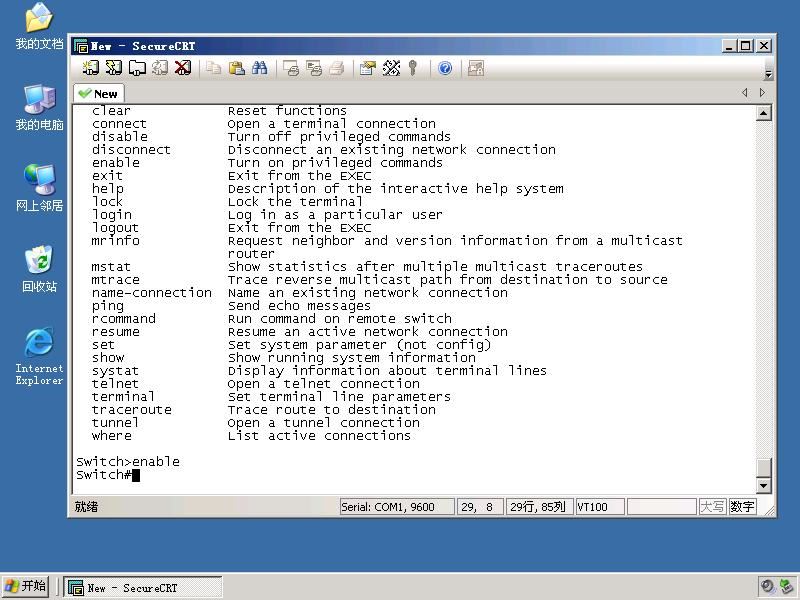Select 我的电脑 desktop icon
800x600 pixels.
point(39,108)
